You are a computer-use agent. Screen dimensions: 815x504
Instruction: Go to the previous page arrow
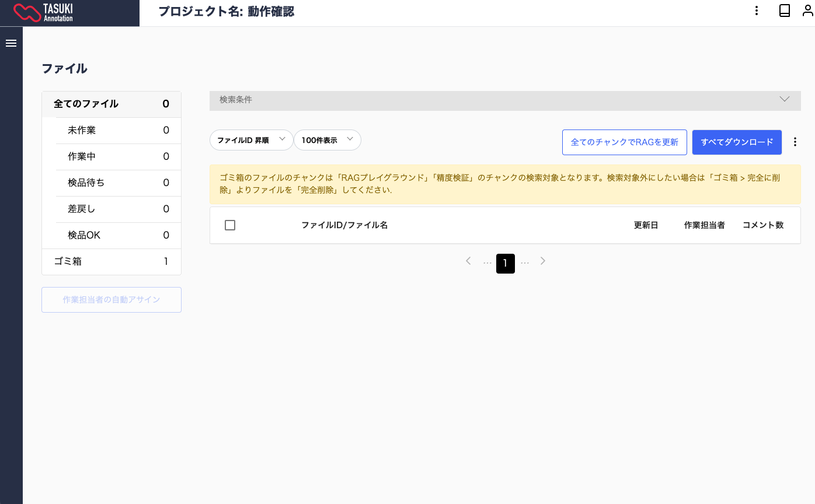[x=468, y=261]
